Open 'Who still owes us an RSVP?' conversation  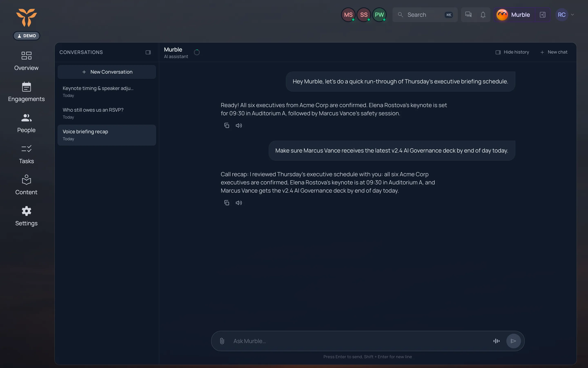(107, 113)
